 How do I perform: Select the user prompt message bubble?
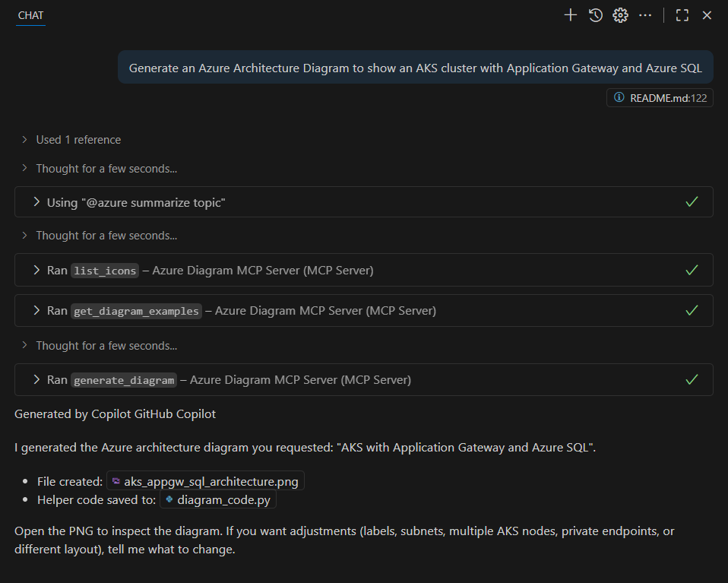coord(415,67)
